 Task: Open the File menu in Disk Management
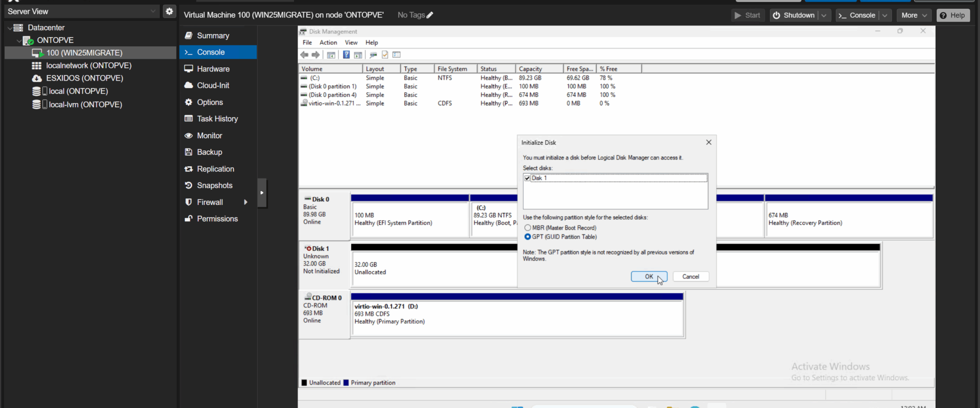[307, 43]
